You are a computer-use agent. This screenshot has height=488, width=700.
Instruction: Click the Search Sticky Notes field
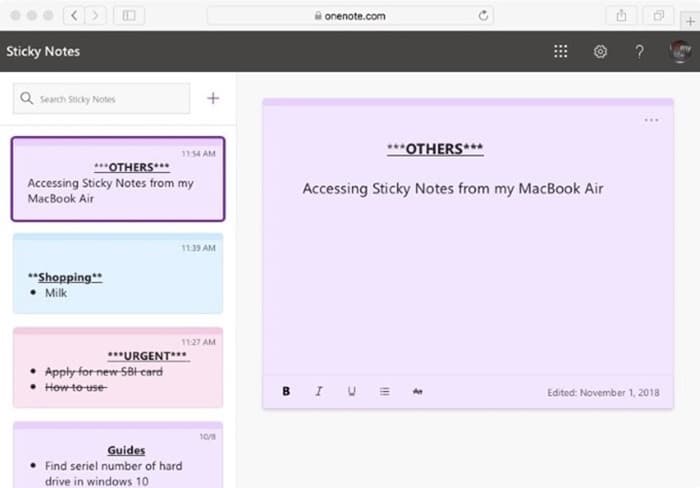click(101, 99)
